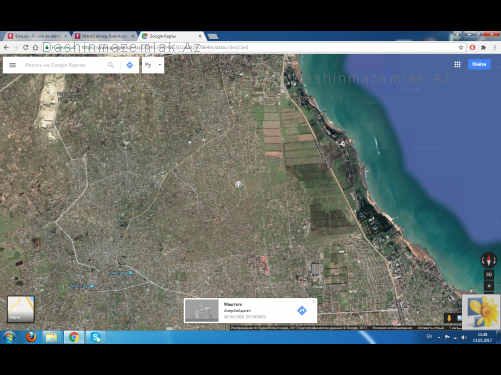Launch Firefox from the taskbar
Viewport: 501px width, 375px height.
click(31, 337)
